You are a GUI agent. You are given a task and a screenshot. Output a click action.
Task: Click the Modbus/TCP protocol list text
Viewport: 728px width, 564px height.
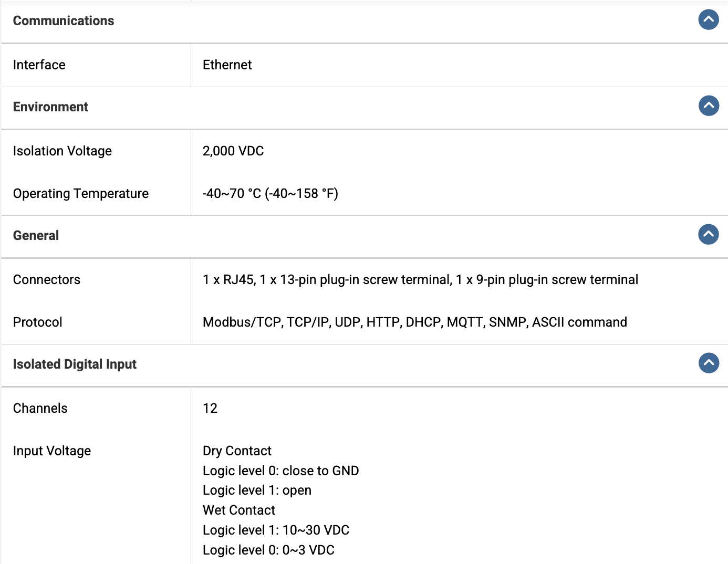click(x=415, y=322)
